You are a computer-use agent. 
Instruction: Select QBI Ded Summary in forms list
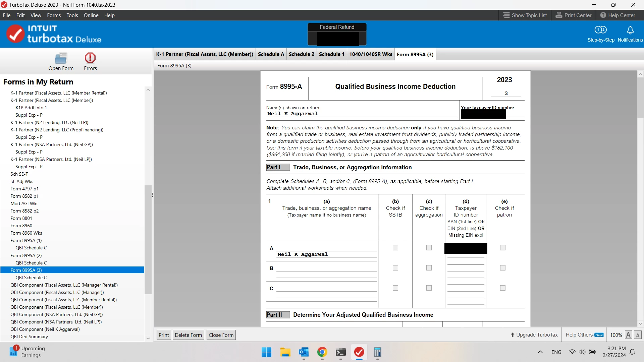(29, 337)
